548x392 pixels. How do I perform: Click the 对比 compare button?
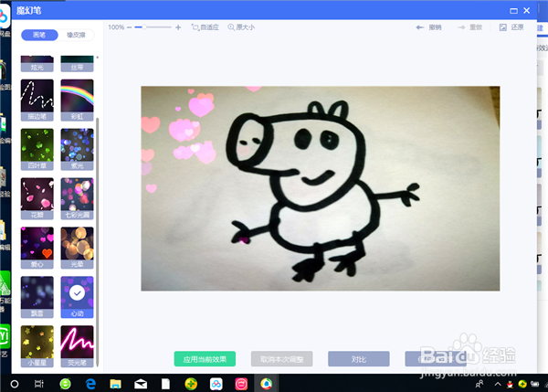pyautogui.click(x=359, y=359)
